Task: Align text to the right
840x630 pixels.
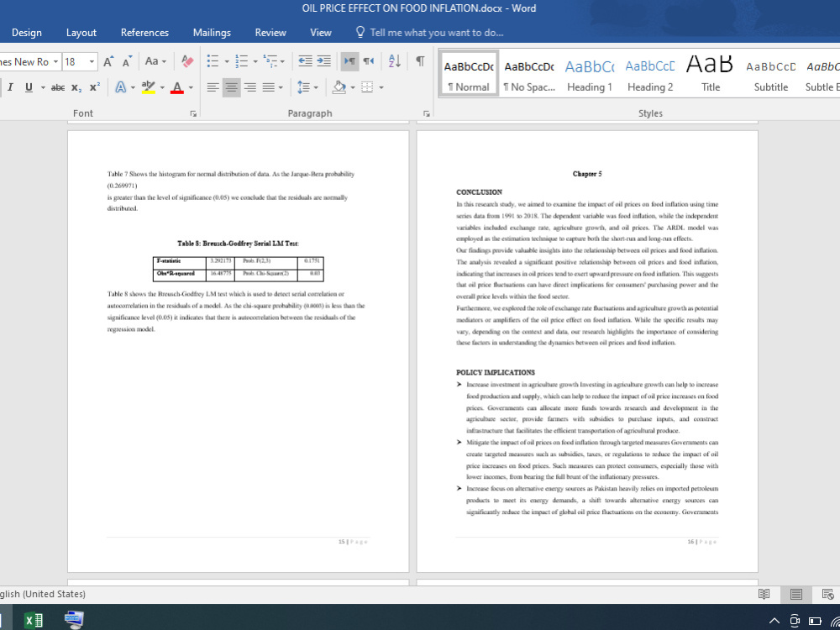Action: tap(250, 87)
